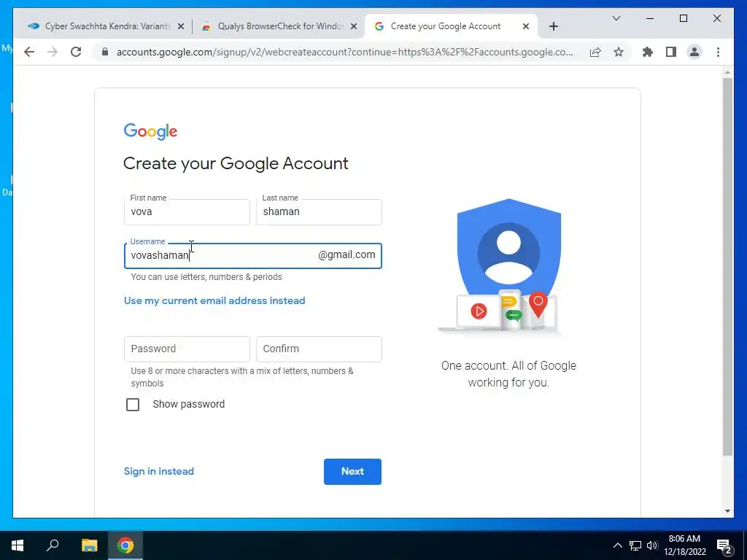Show hidden system tray icons
Screen dimensions: 747x560
point(617,545)
